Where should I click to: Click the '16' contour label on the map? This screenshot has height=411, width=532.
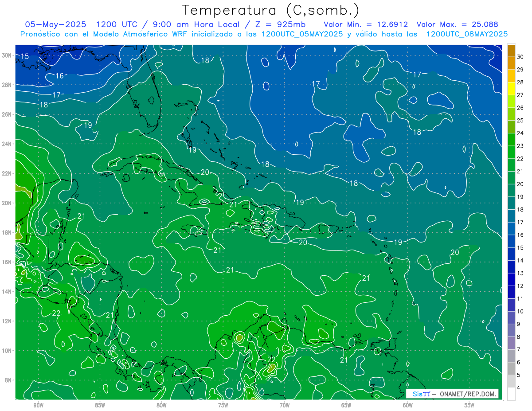[59, 76]
